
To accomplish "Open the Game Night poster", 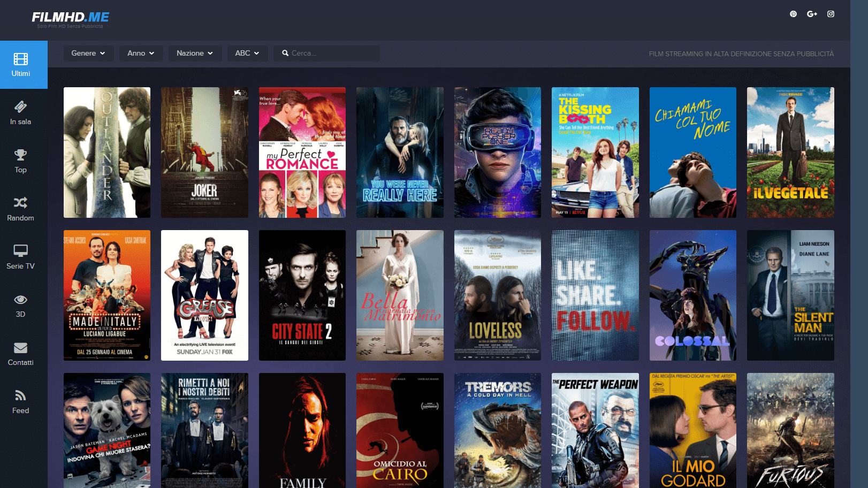I will pyautogui.click(x=107, y=430).
